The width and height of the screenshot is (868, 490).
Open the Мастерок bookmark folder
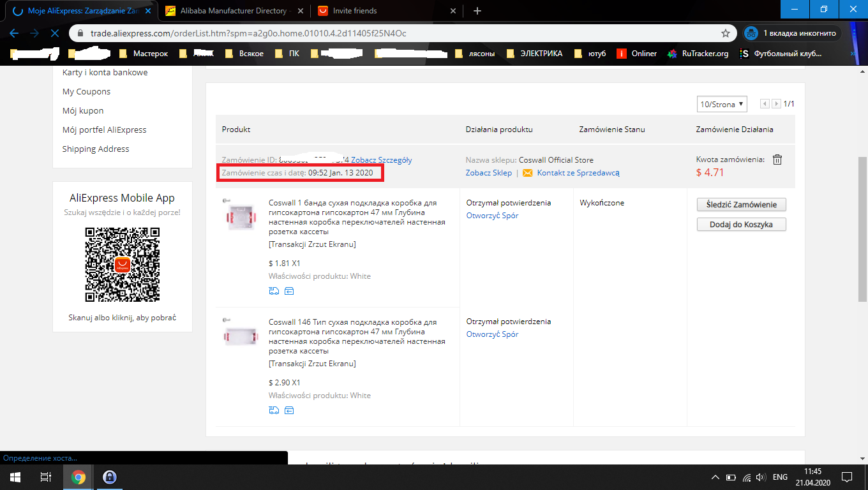[143, 54]
